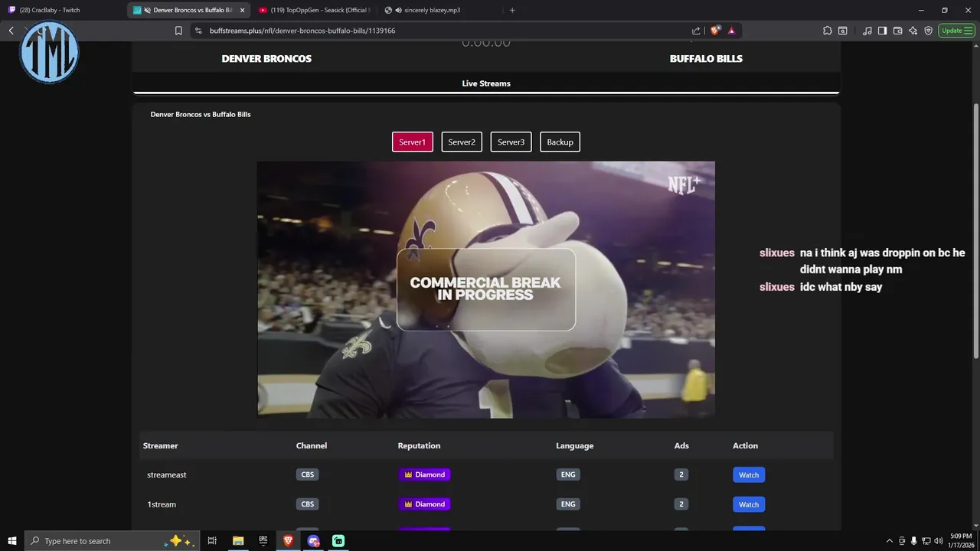Image resolution: width=980 pixels, height=551 pixels.
Task: Watch the 1stream stream
Action: pos(749,504)
